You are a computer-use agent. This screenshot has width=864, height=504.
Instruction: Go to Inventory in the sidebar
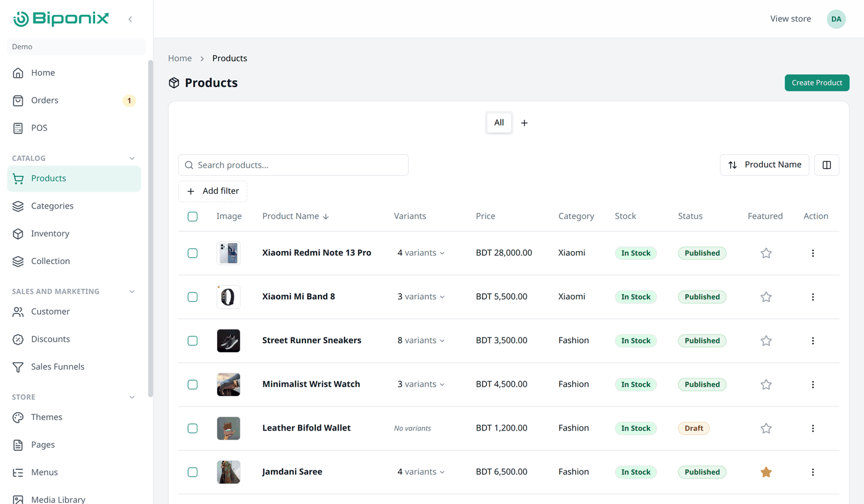point(74,234)
